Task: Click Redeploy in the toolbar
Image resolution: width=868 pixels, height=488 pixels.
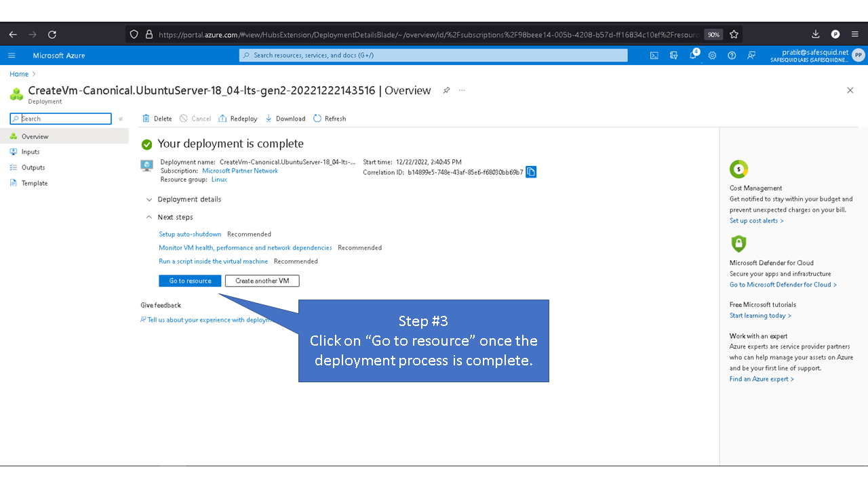Action: point(238,119)
